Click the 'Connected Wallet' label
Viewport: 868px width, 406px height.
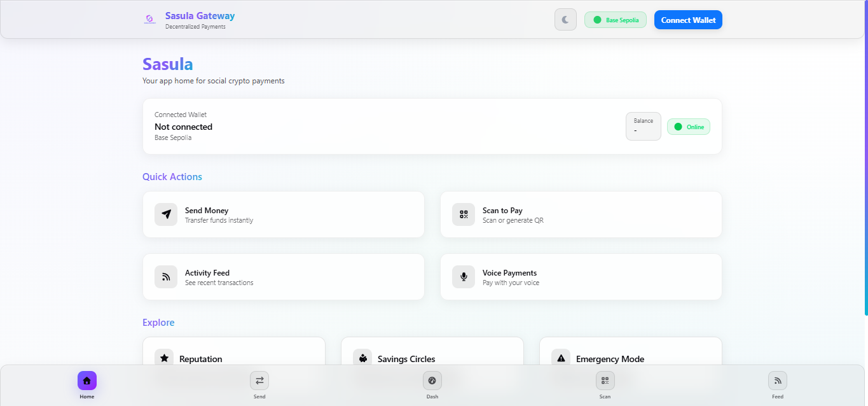click(181, 115)
